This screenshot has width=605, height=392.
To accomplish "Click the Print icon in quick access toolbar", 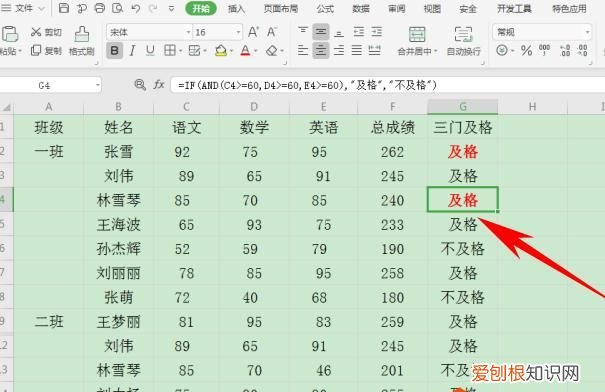I will click(100, 8).
